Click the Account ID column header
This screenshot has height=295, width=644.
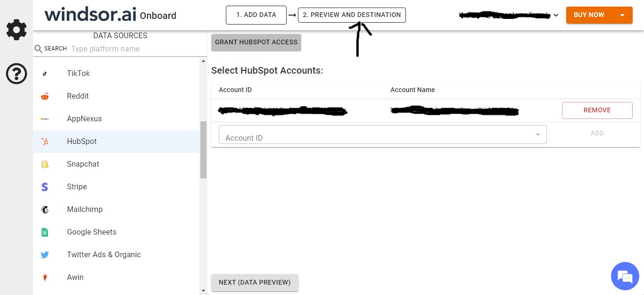[235, 90]
